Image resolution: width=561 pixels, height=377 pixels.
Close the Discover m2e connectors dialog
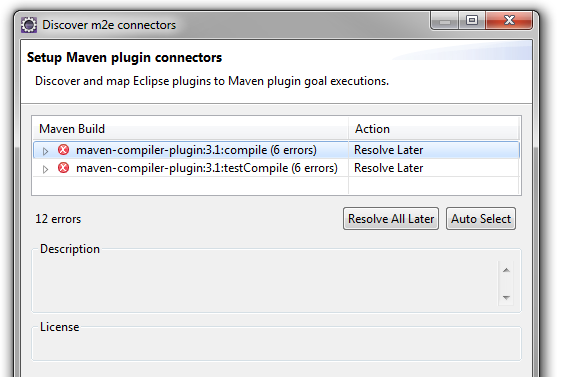tap(509, 20)
